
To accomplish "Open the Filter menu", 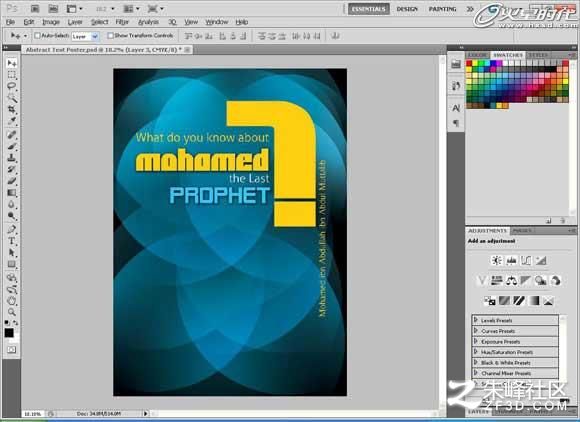I will coord(122,22).
